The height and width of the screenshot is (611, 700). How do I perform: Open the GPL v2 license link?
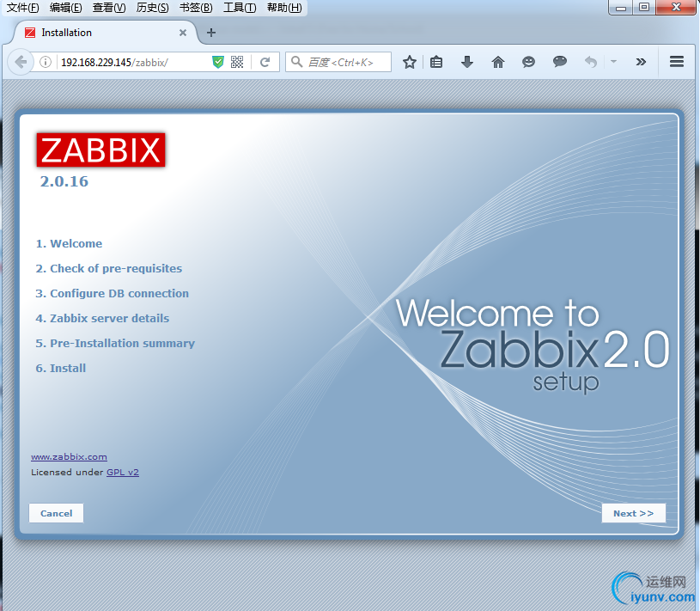[x=123, y=472]
